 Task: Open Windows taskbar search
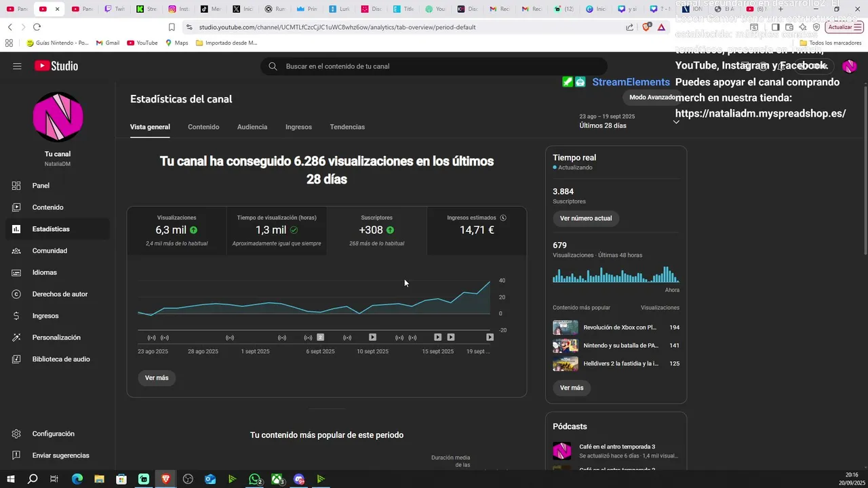click(33, 479)
